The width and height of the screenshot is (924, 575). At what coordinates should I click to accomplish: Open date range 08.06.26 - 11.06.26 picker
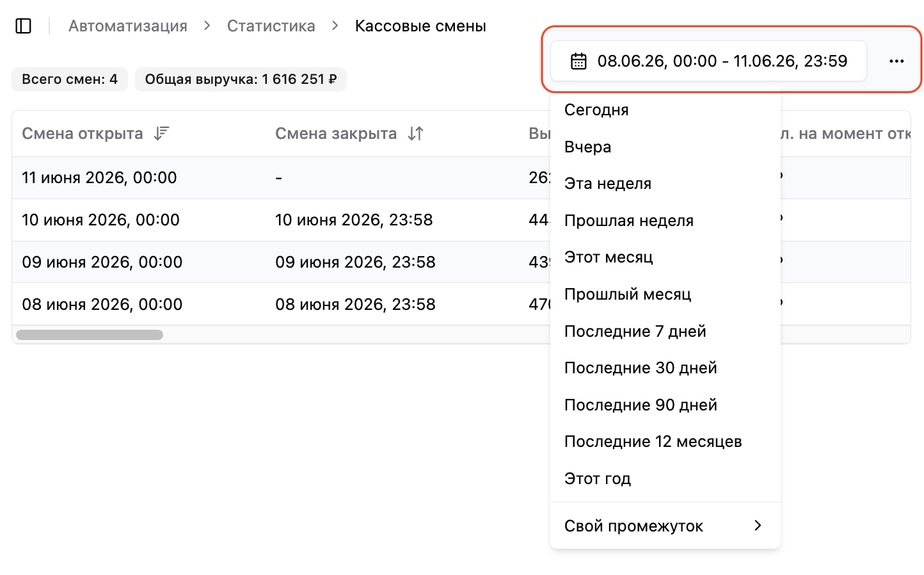pos(708,61)
